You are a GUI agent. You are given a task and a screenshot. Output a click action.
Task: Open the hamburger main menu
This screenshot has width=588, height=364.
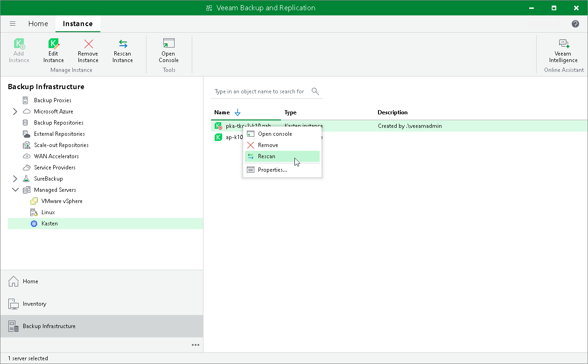(x=13, y=24)
